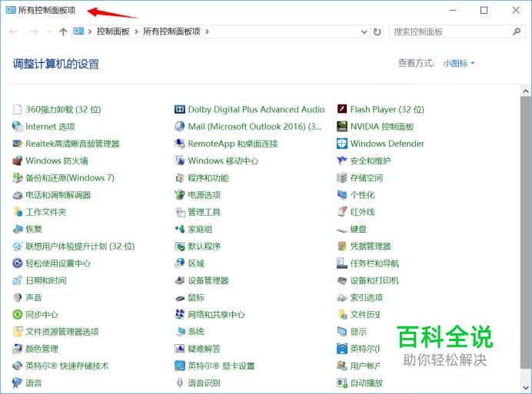Select 所有控制面板项 in the breadcrumb path
Image resolution: width=532 pixels, height=394 pixels.
(171, 31)
